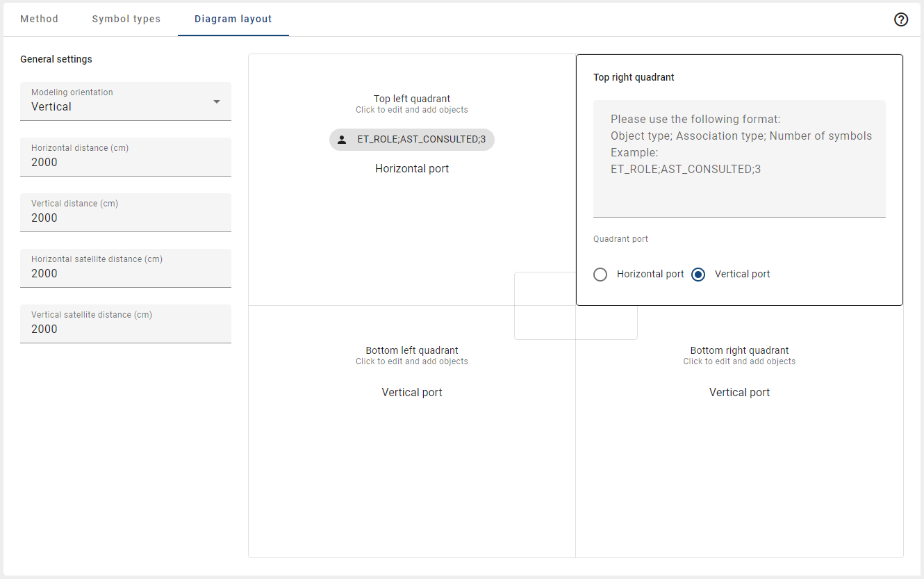Switch to the Diagram layout tab
Viewport: 924px width, 579px height.
(233, 19)
